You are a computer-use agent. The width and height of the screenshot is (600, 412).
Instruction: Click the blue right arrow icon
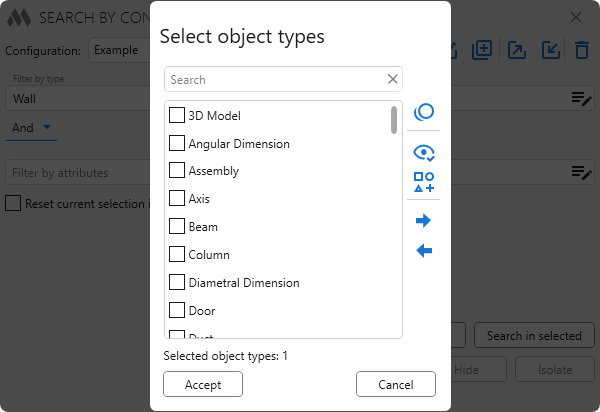424,221
